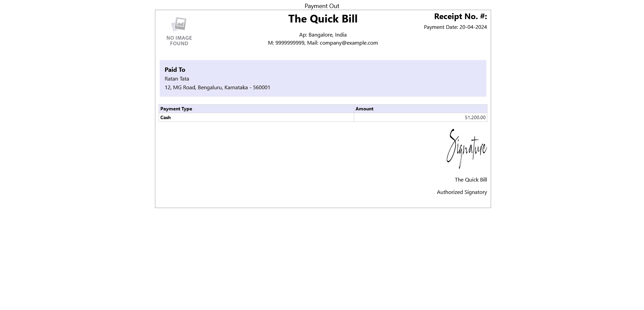Click the No Image Found logo placeholder
Screen dimensions: 644x310
click(179, 32)
